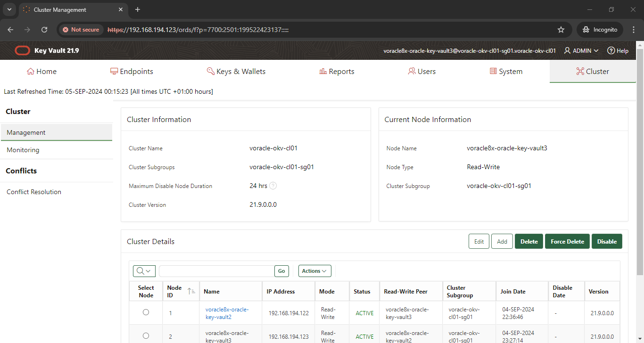Select the radio button for node 2
644x343 pixels.
[x=146, y=335]
